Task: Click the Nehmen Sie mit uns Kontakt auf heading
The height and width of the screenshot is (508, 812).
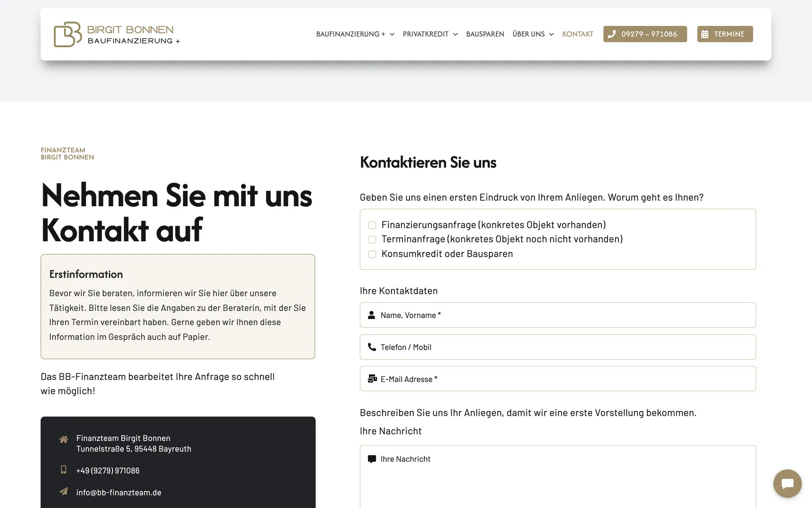Action: point(177,212)
